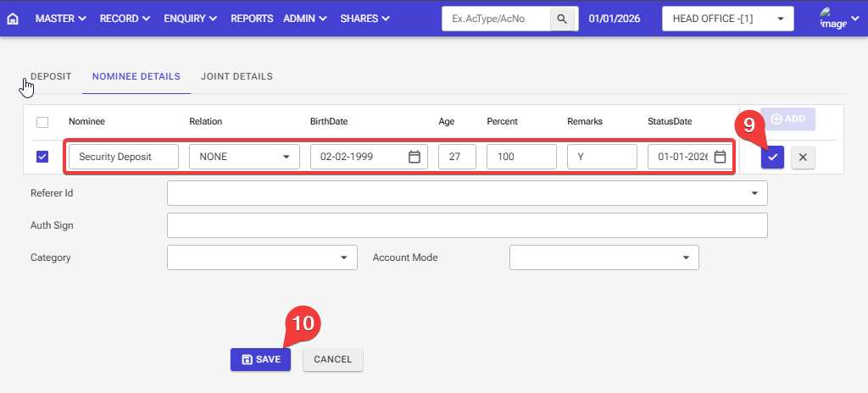Uncheck the Security Deposit nominee row checkbox

pyautogui.click(x=42, y=157)
